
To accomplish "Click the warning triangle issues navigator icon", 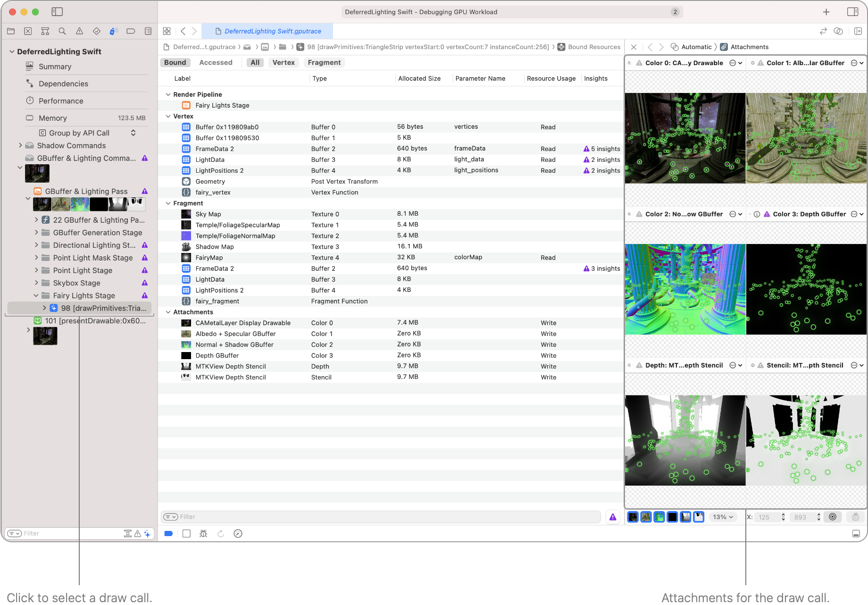I will [x=79, y=31].
